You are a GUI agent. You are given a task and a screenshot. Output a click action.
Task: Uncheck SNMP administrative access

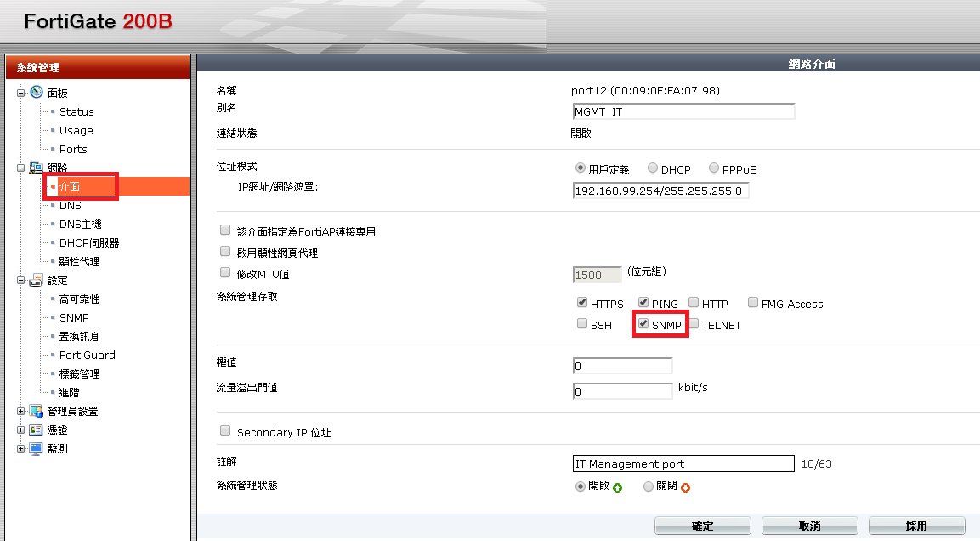click(x=643, y=323)
